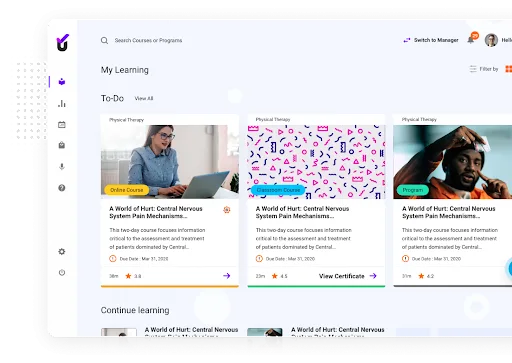Open second Continue learning course title
512x363 pixels.
338,330
